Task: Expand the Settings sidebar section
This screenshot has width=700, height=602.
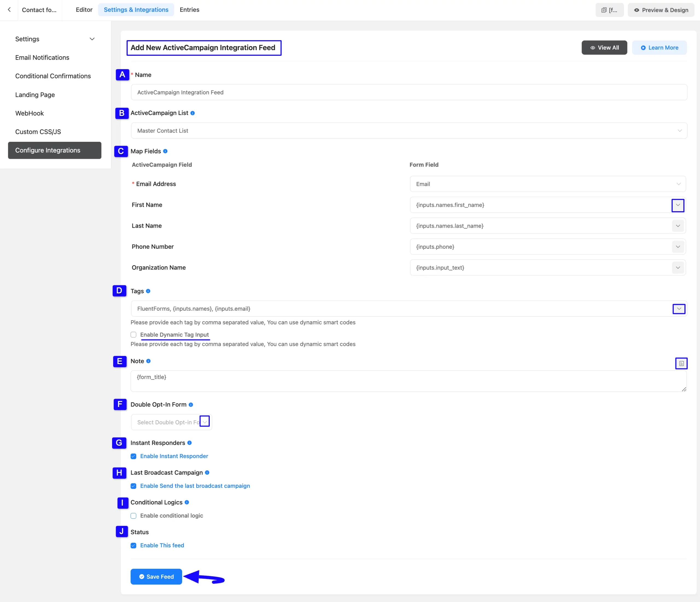Action: [x=55, y=39]
